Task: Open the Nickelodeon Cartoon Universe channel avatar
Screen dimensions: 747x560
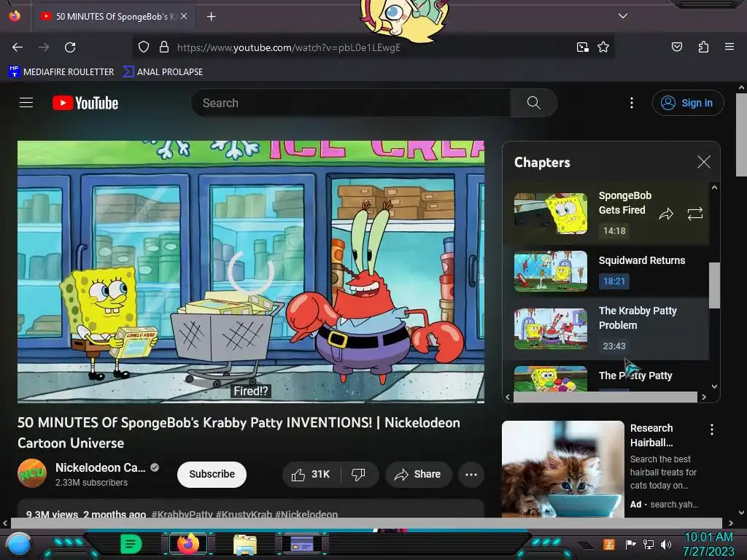Action: click(32, 473)
